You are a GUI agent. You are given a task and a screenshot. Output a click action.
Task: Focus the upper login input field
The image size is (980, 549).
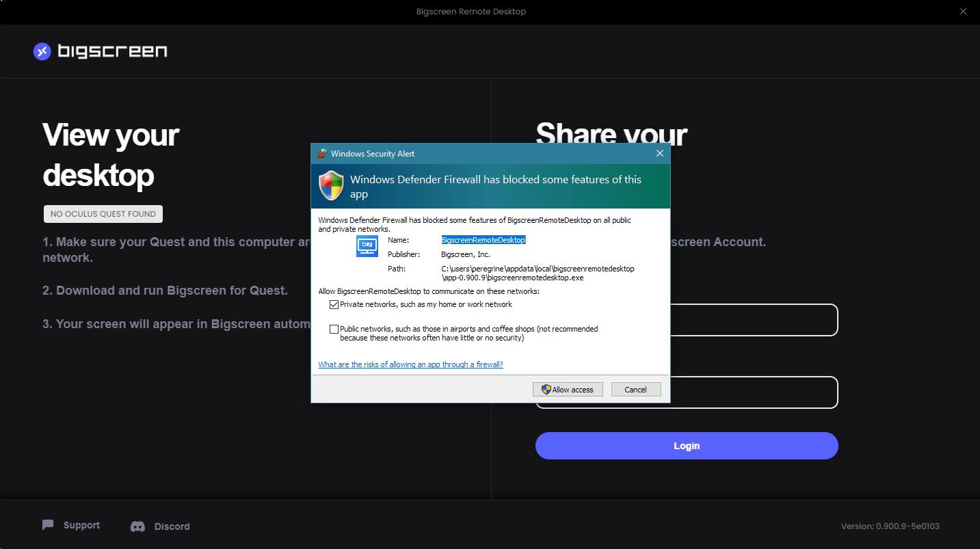[x=754, y=320]
